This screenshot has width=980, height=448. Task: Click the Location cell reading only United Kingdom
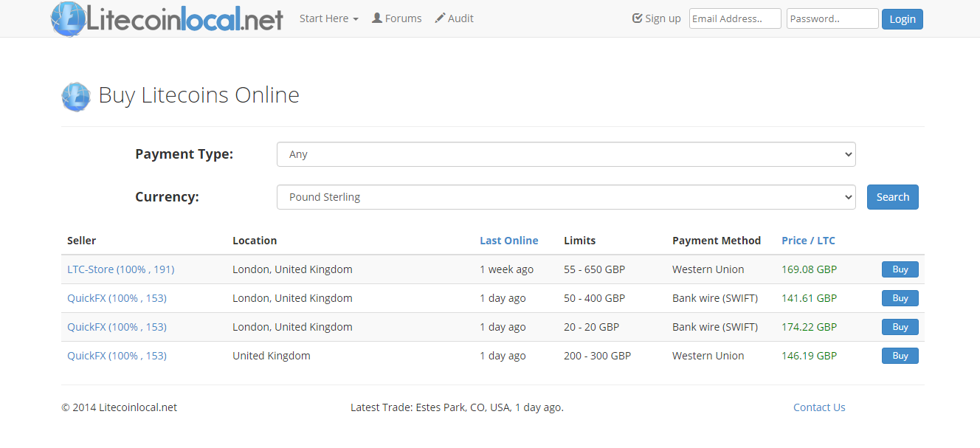pos(272,356)
